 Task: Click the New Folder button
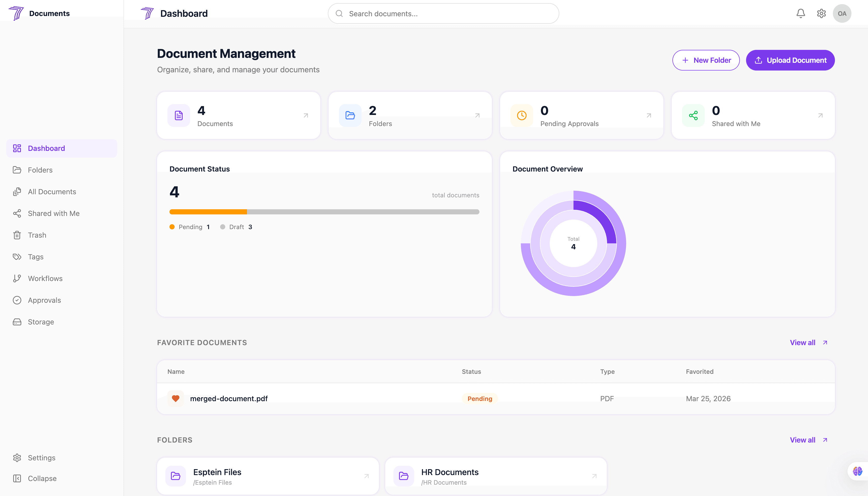coord(706,60)
